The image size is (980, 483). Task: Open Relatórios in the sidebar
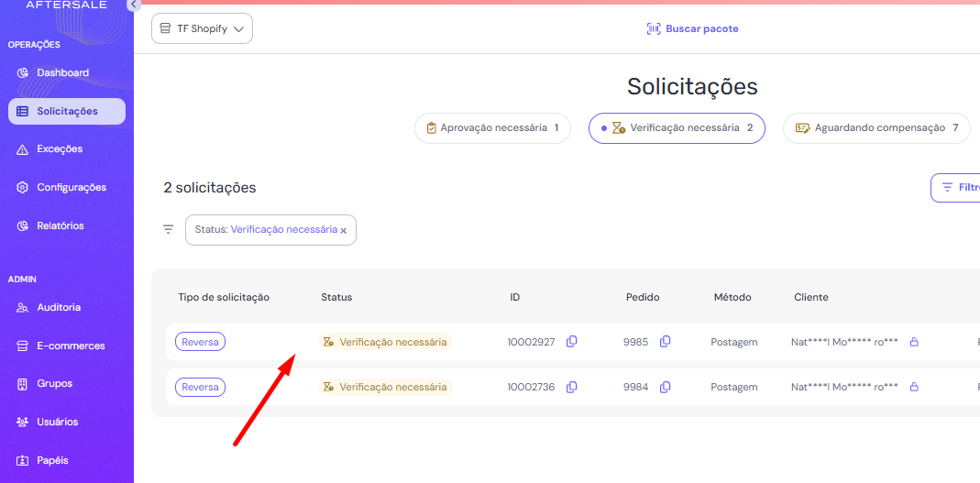pos(61,225)
